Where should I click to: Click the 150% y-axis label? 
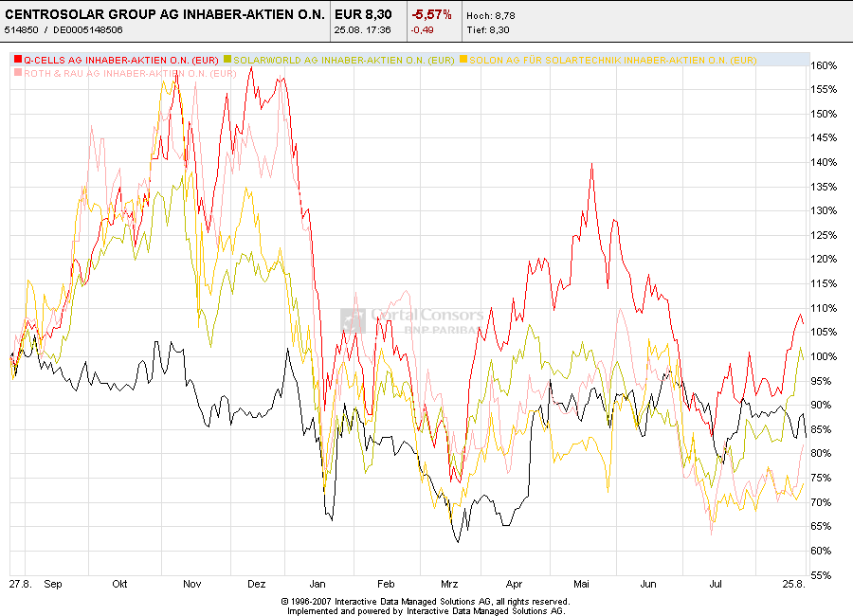(824, 114)
